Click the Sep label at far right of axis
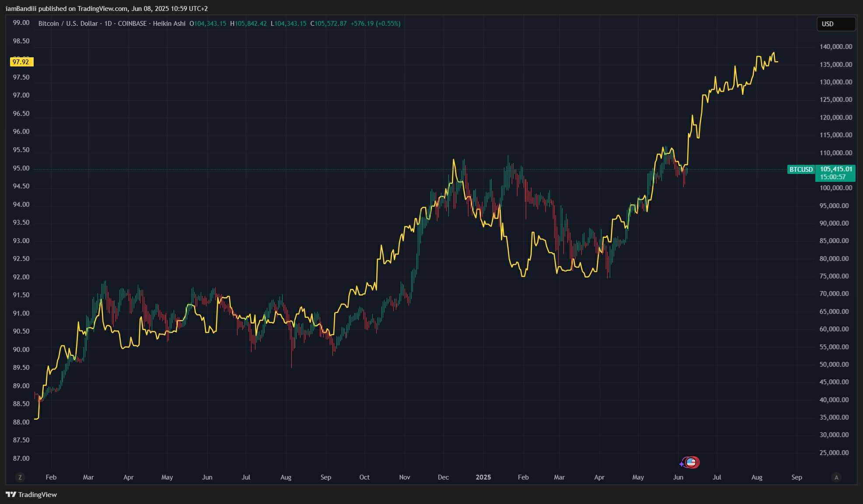 pos(797,477)
